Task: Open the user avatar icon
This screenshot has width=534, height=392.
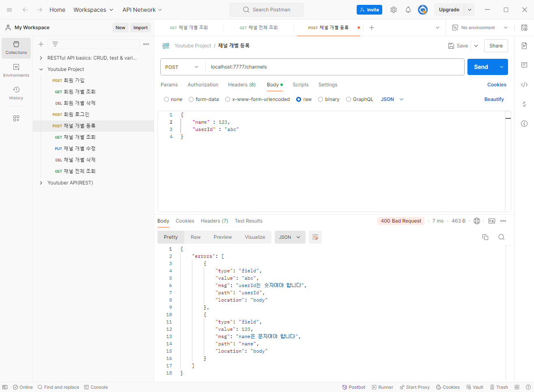Action: (x=423, y=10)
